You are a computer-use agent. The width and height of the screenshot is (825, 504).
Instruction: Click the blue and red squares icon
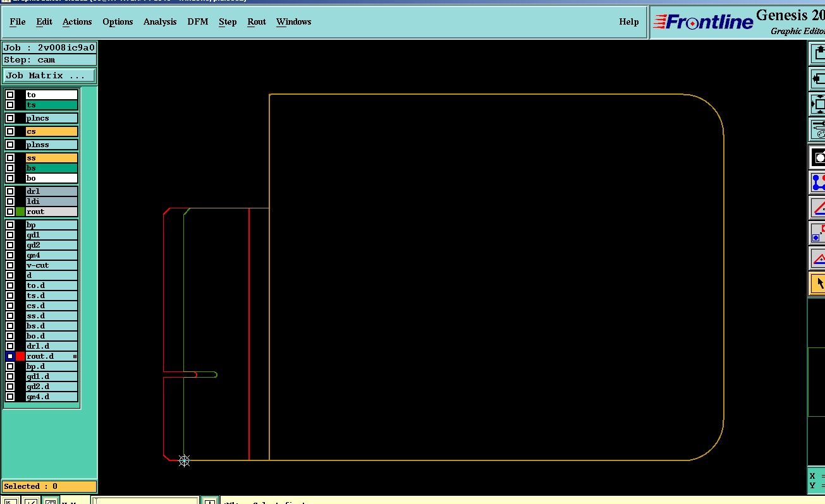point(819,233)
